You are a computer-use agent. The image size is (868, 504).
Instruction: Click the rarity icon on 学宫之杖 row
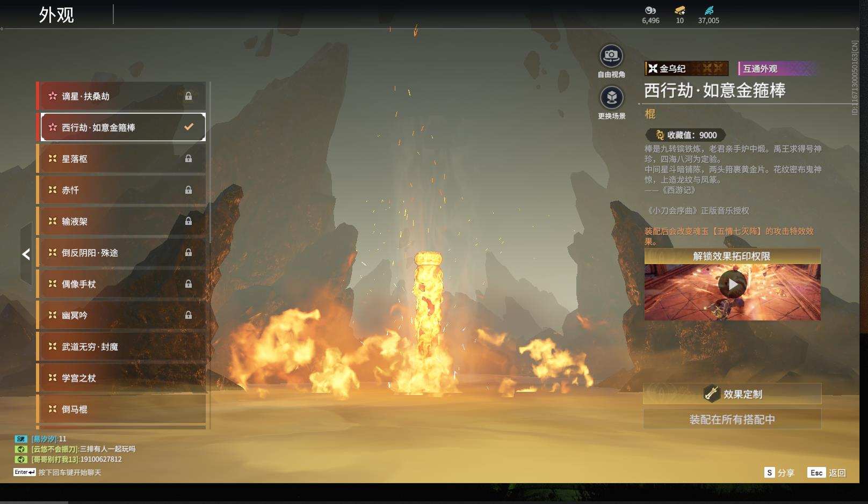[53, 377]
